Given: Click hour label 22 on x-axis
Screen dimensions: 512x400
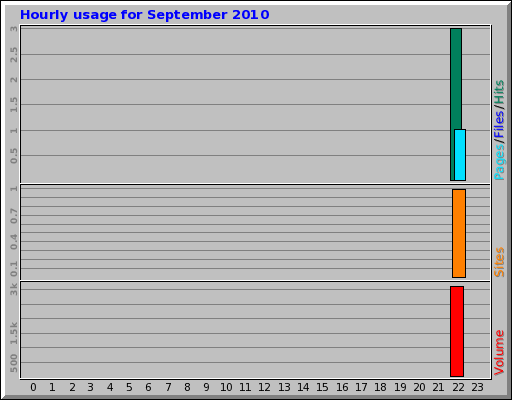Looking at the screenshot, I should 458,387.
